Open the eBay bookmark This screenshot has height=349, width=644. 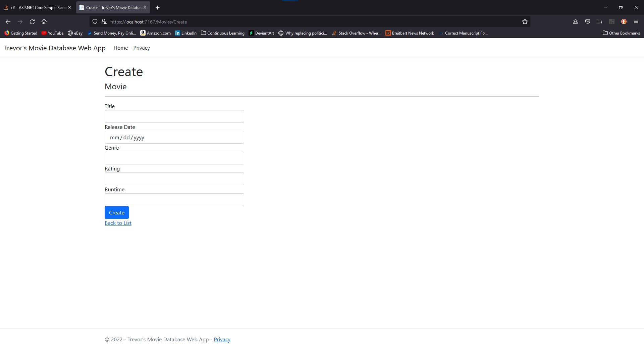pos(75,33)
